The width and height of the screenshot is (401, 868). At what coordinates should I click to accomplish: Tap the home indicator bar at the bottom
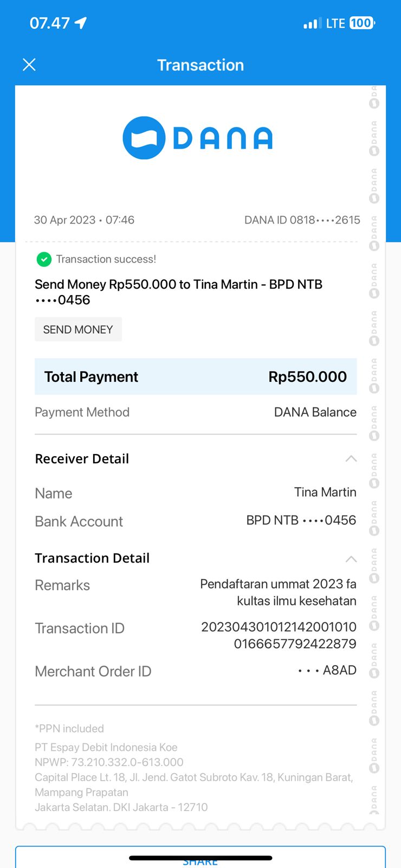pyautogui.click(x=200, y=858)
